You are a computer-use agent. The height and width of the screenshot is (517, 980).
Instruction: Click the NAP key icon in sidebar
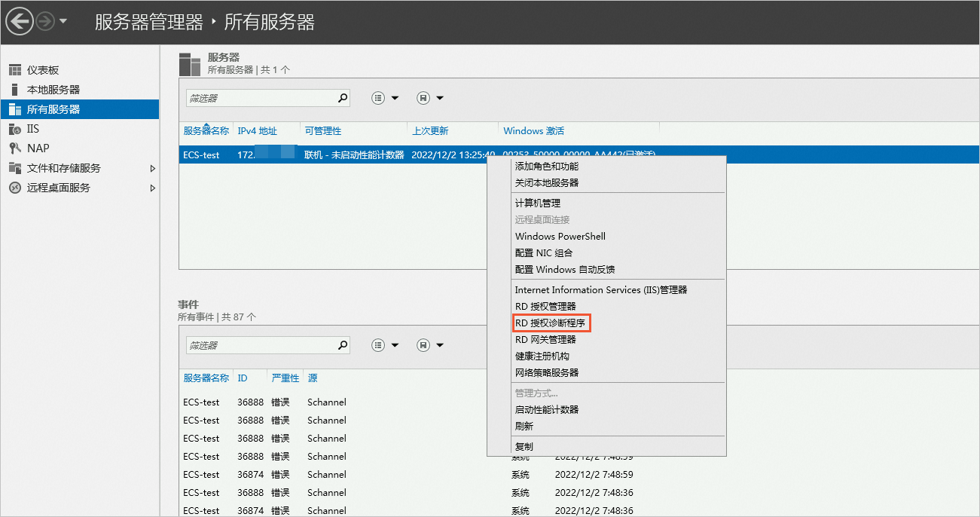(x=14, y=148)
